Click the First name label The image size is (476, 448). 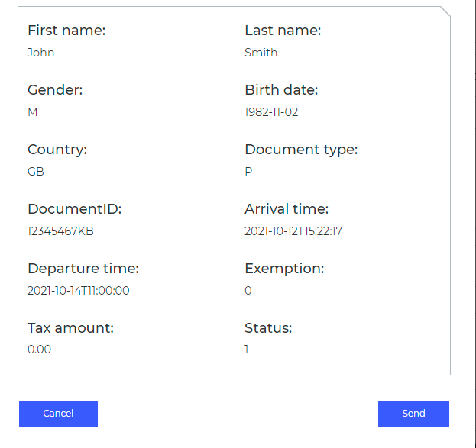(x=66, y=31)
